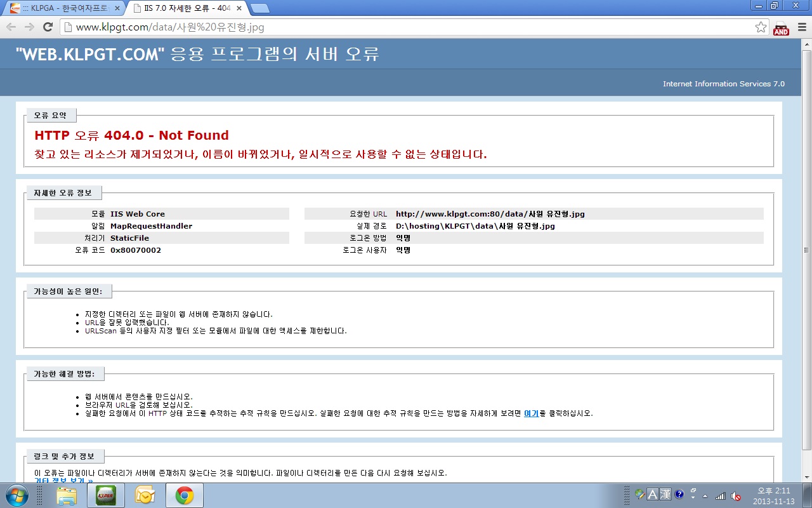Image resolution: width=812 pixels, height=508 pixels.
Task: Click the 'HTTP 오류 404.0 - Not Found' heading
Action: click(x=131, y=135)
